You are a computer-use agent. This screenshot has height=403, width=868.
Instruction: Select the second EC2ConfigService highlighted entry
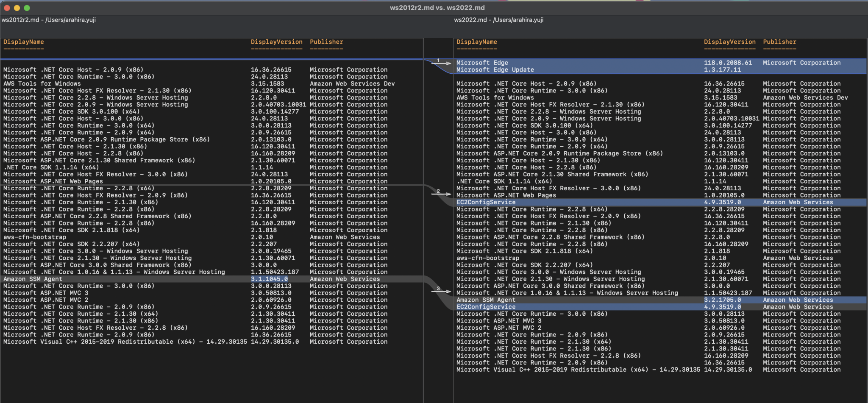pyautogui.click(x=486, y=306)
